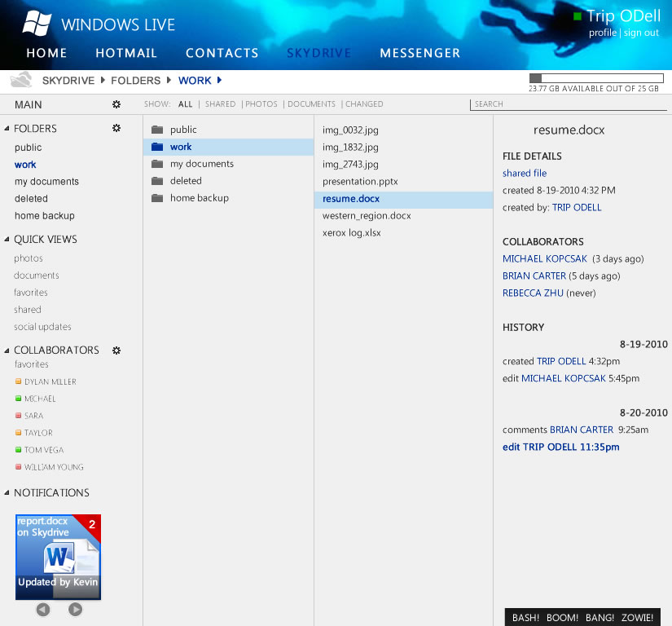Select SKYDRIVE in top navigation
The width and height of the screenshot is (672, 626).
click(318, 53)
